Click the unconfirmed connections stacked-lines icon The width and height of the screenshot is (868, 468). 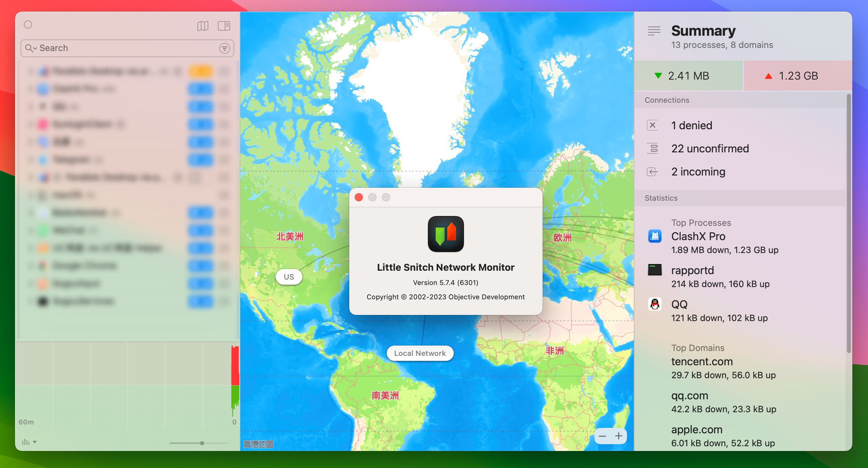coord(654,148)
